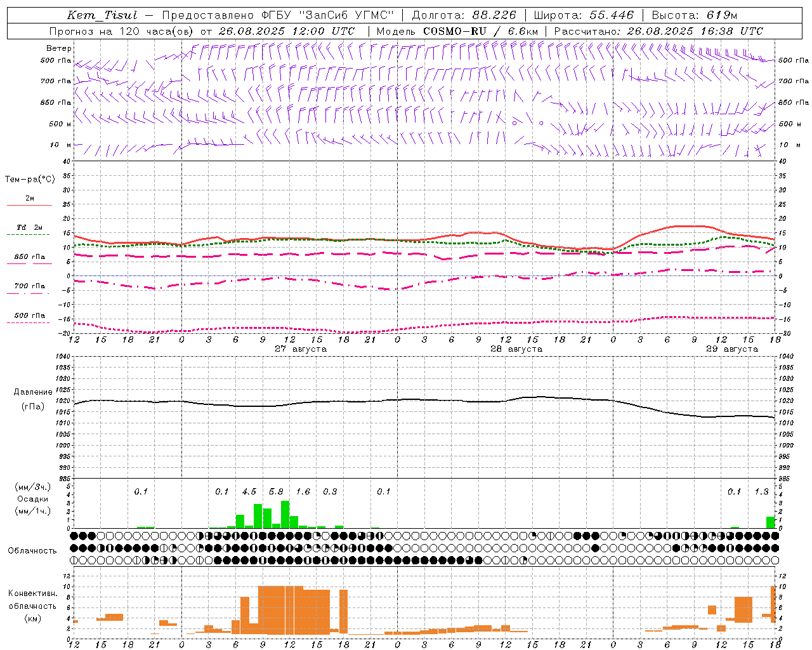Click the '(мм/1ч.)' precipitation unit label
Viewport: 812px width, 650px height.
(x=33, y=511)
